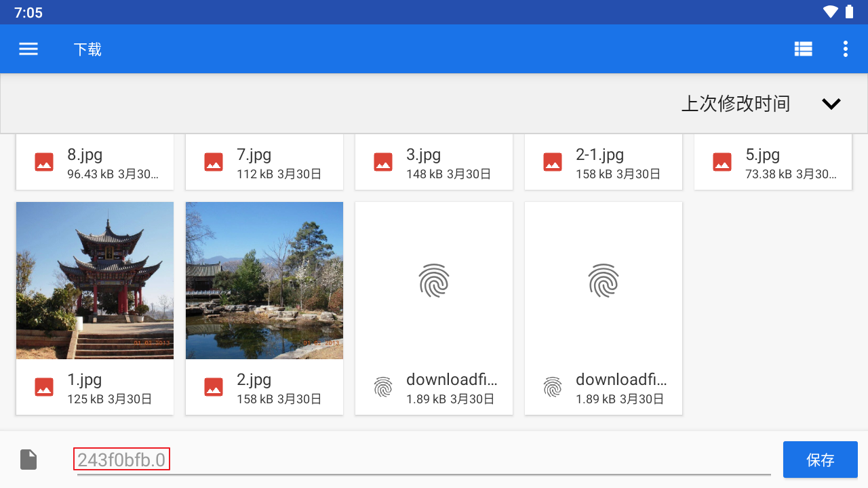The width and height of the screenshot is (868, 488).
Task: Click the image icon beside 1.jpg
Action: coord(44,387)
